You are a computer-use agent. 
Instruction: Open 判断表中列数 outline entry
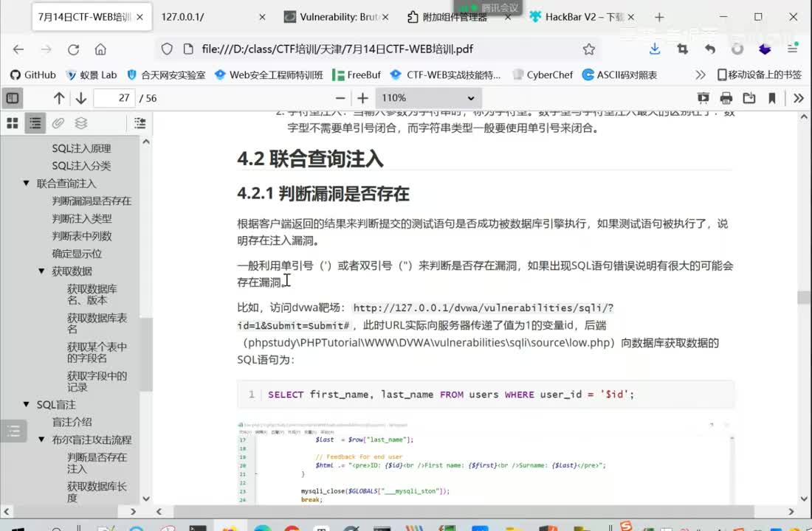pyautogui.click(x=82, y=236)
